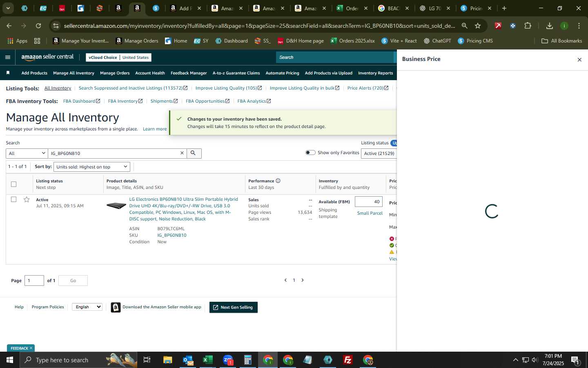This screenshot has width=588, height=368.
Task: Open All Bookmarks folder
Action: pyautogui.click(x=561, y=41)
